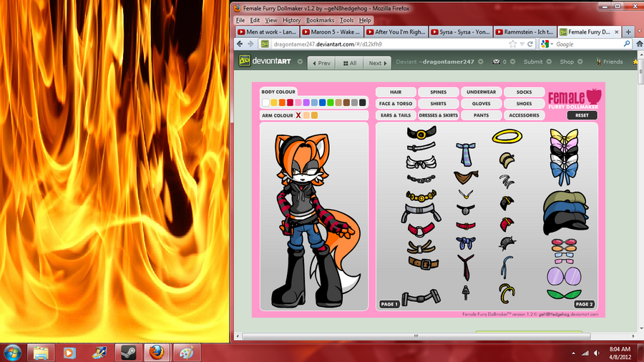Switch to the Men at work tab
This screenshot has height=362, width=644.
pos(267,31)
